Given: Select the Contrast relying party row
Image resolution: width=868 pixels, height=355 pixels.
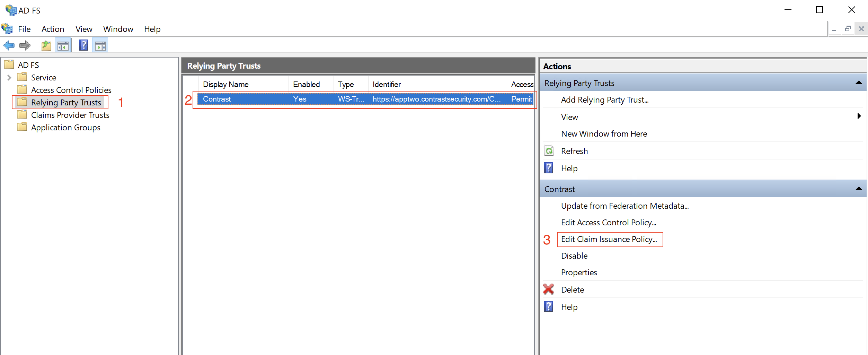Looking at the screenshot, I should coord(217,99).
